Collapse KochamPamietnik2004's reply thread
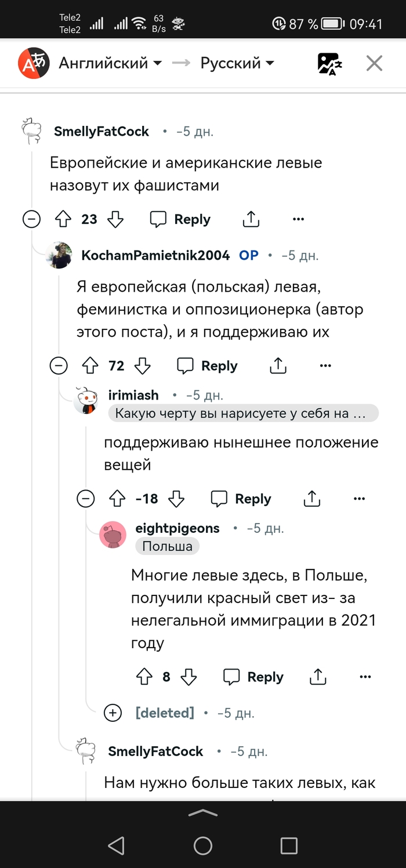 pyautogui.click(x=59, y=366)
